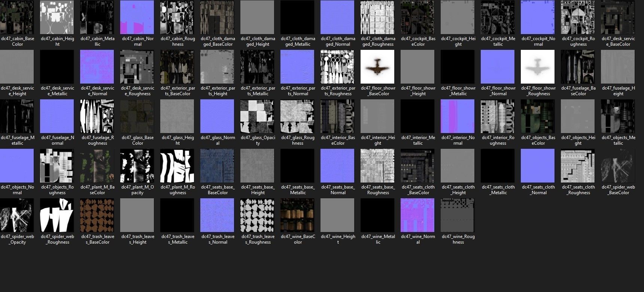The width and height of the screenshot is (644, 292).
Task: Select dc47_exterior_parts_Metallic thumbnail
Action: 258,67
